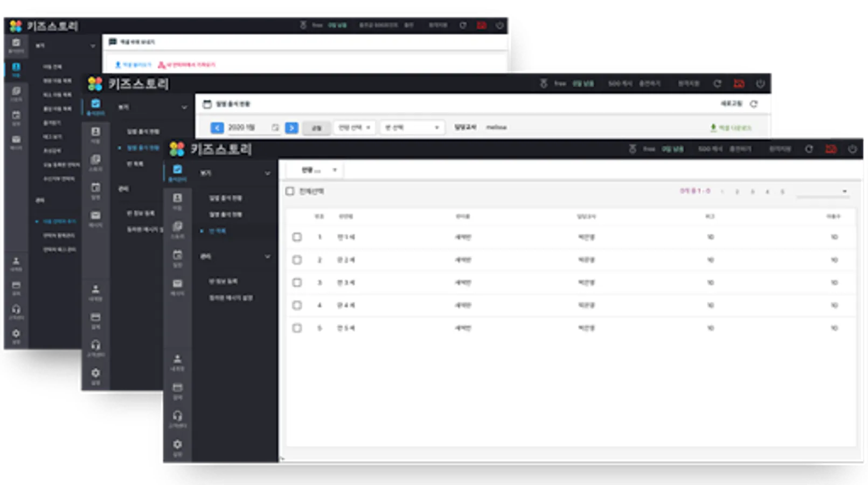Tick the checkbox for table row 4

[x=297, y=305]
